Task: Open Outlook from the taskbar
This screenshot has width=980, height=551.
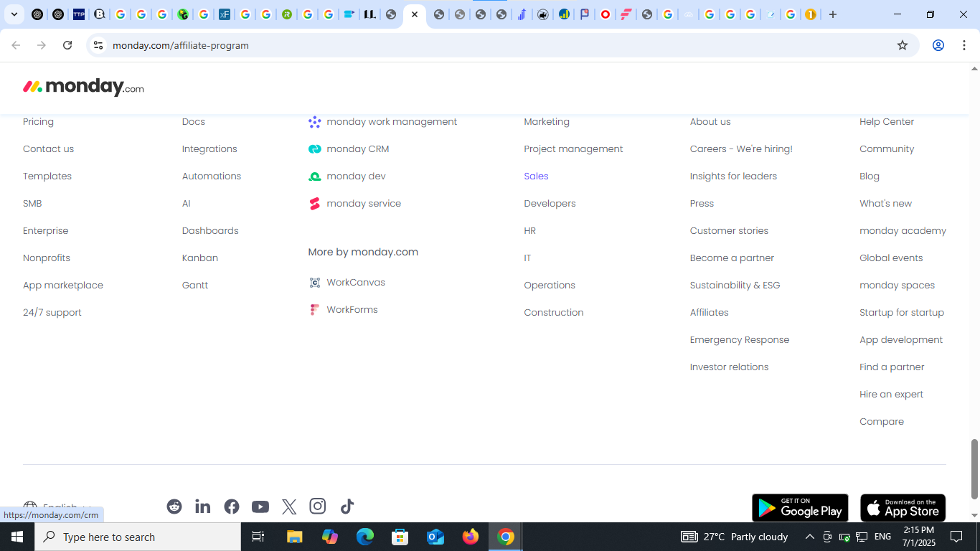Action: click(x=435, y=537)
